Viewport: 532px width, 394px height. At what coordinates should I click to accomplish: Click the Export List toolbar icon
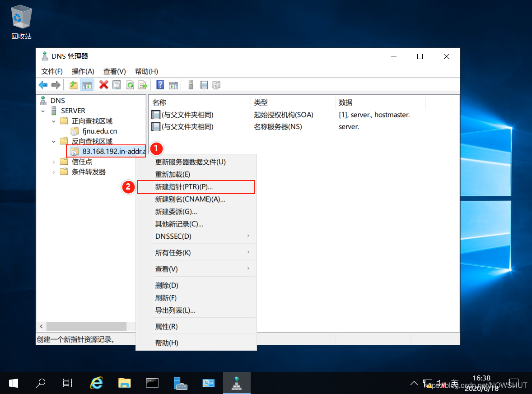143,85
